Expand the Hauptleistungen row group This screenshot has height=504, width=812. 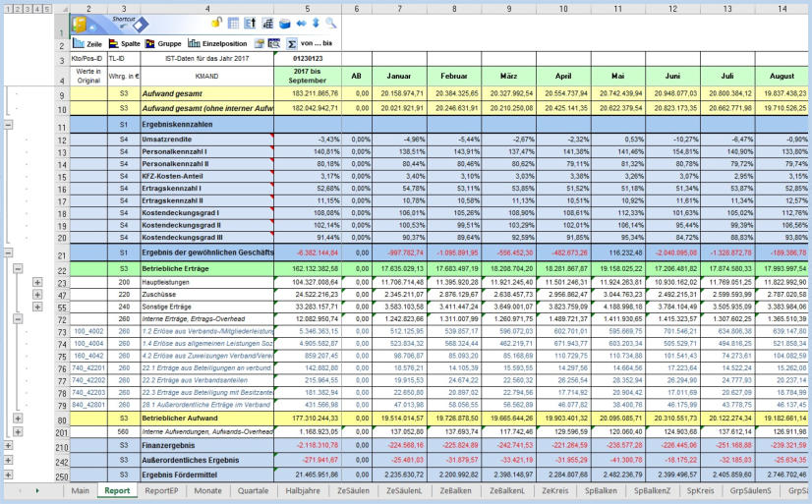point(37,282)
